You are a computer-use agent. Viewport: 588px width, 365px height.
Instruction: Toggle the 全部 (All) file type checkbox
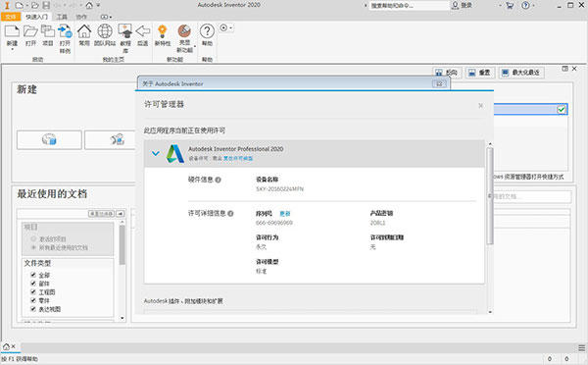pyautogui.click(x=33, y=275)
